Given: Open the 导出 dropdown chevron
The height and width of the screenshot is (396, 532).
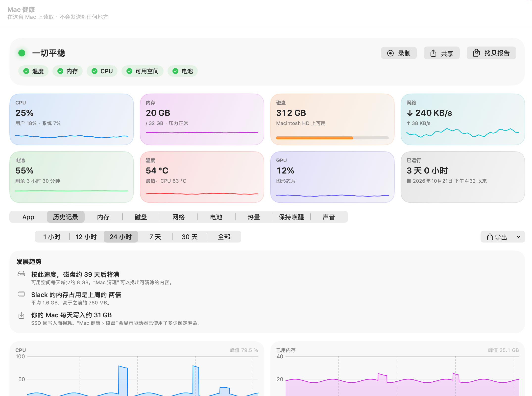Looking at the screenshot, I should tap(518, 237).
